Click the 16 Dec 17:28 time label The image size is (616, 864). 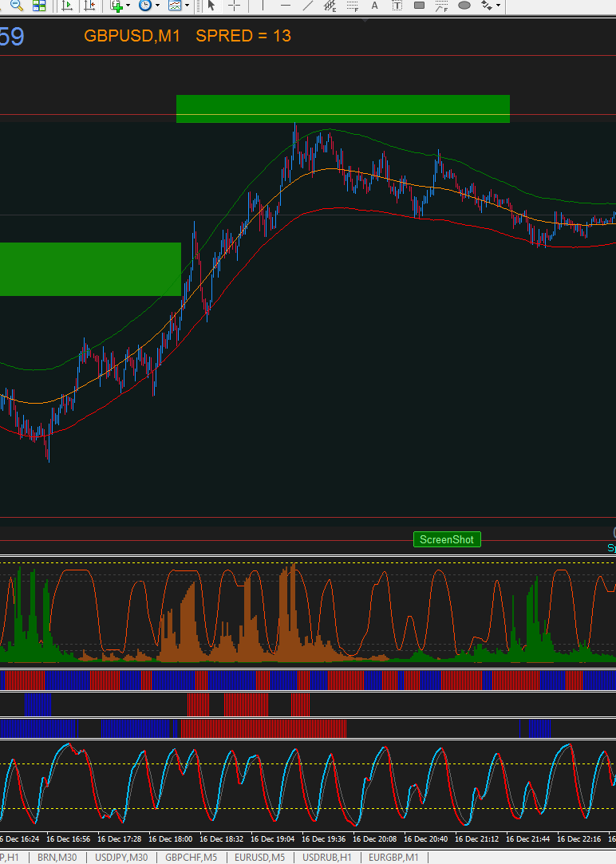coord(119,838)
